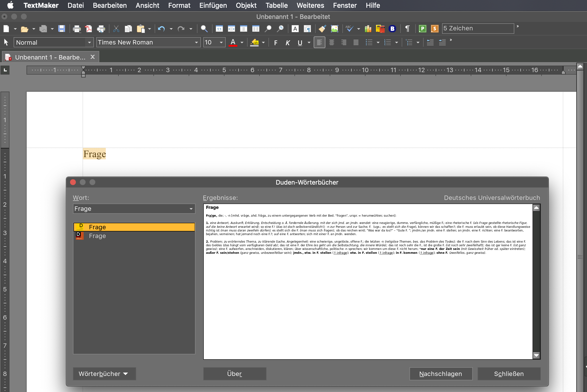
Task: Open the Wort combo box dropdown arrow
Action: click(x=191, y=209)
